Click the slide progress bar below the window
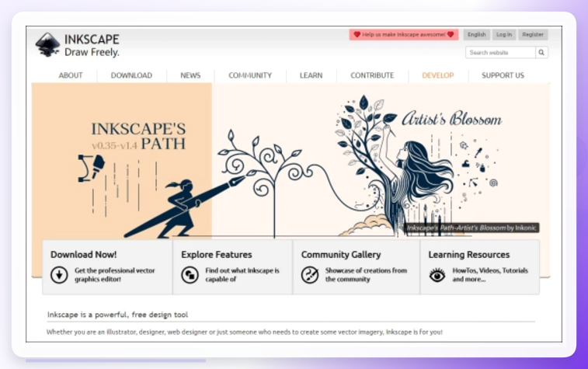588x369 pixels. (x=116, y=360)
